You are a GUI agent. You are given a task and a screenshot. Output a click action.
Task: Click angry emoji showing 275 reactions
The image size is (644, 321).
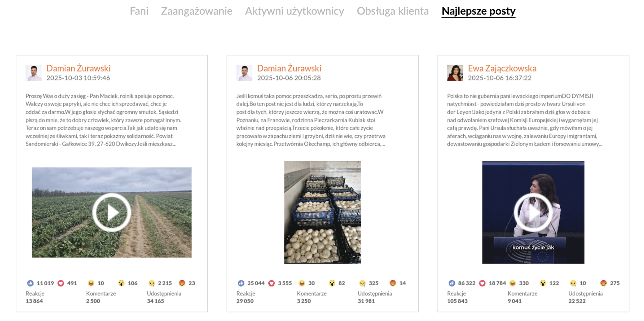pyautogui.click(x=604, y=283)
